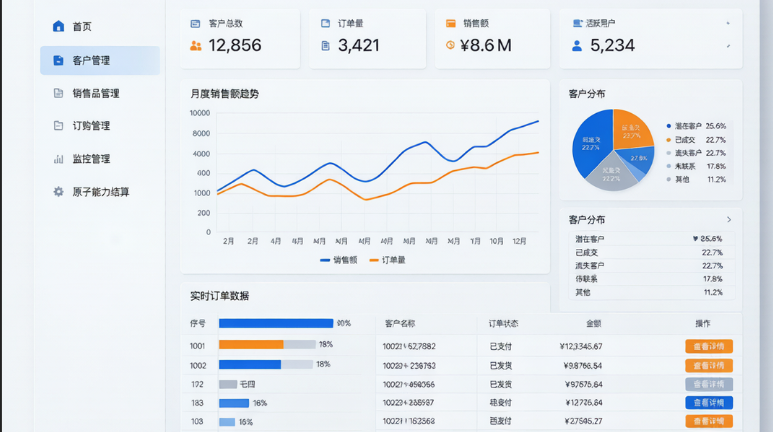Click the orange card icon beside 销售额
Image resolution: width=773 pixels, height=432 pixels.
[451, 23]
